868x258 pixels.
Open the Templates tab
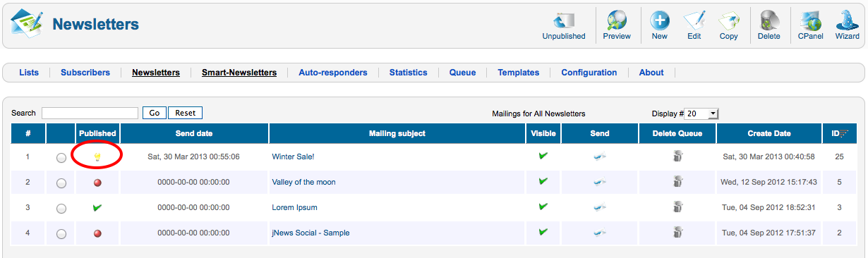click(x=519, y=73)
